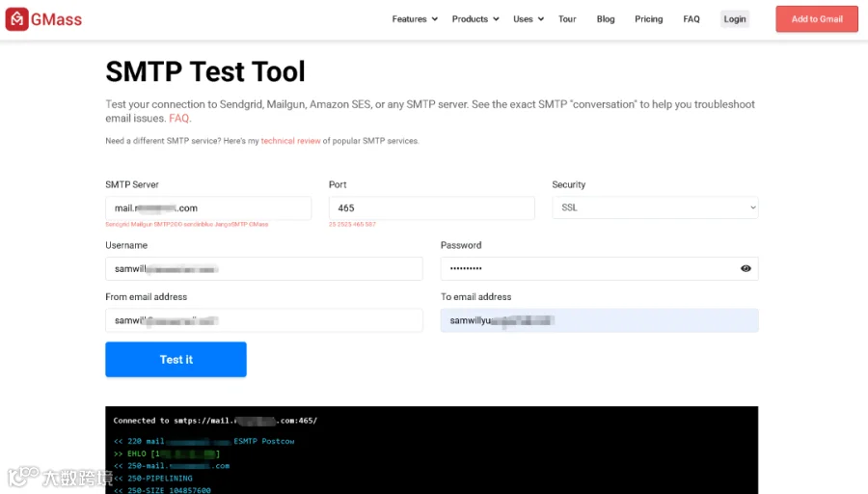Open the Pricing page

pos(648,19)
